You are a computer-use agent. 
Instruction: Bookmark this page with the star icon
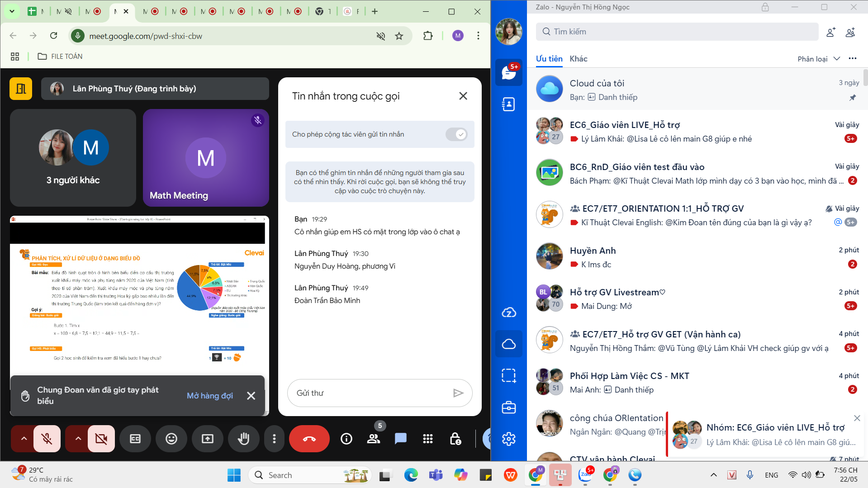point(399,36)
